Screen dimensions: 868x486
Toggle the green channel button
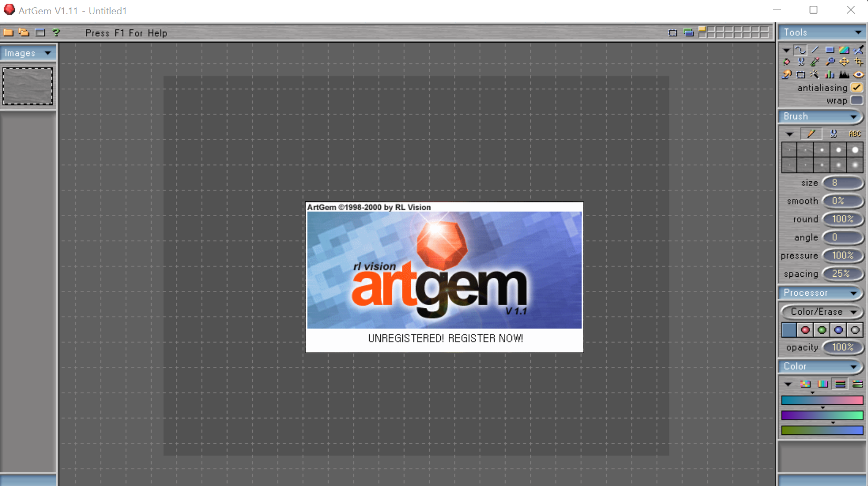pyautogui.click(x=822, y=330)
